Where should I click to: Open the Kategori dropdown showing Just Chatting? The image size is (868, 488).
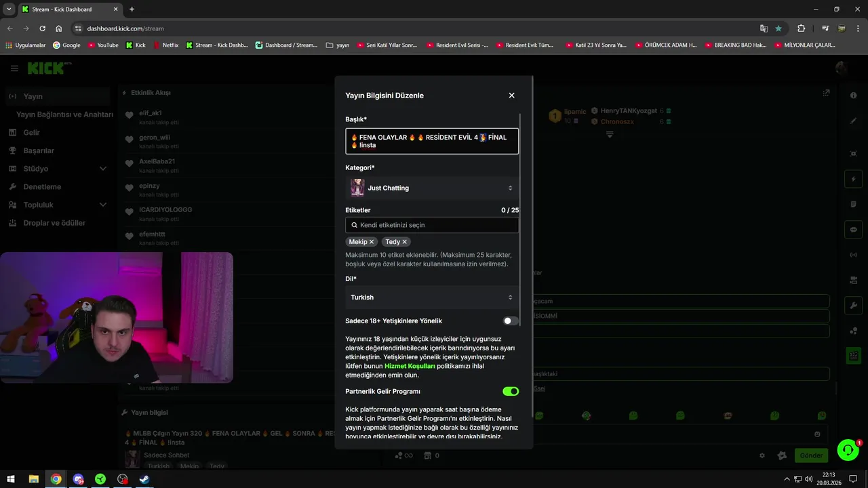click(432, 188)
